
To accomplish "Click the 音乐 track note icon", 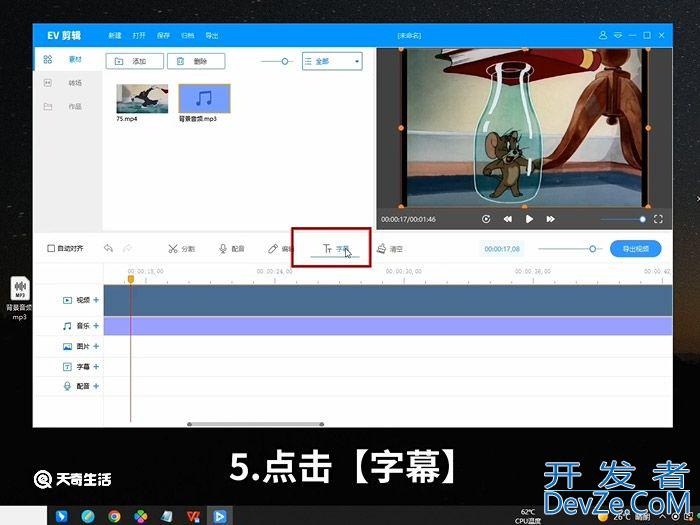I will pyautogui.click(x=67, y=326).
